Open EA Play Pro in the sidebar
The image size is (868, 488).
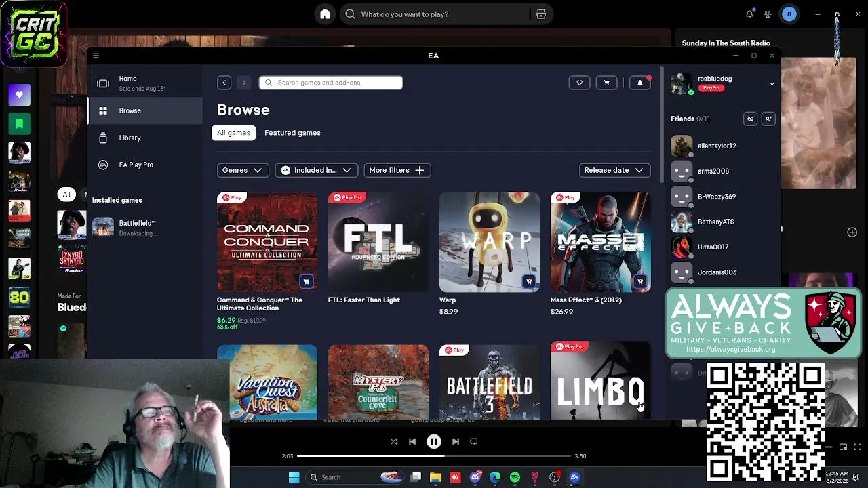click(x=144, y=165)
